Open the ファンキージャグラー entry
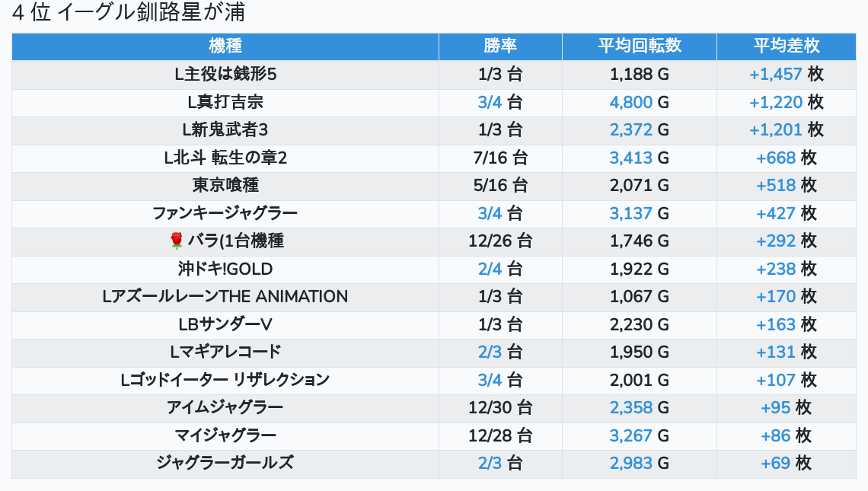Screen dimensions: 868x491 click(225, 213)
